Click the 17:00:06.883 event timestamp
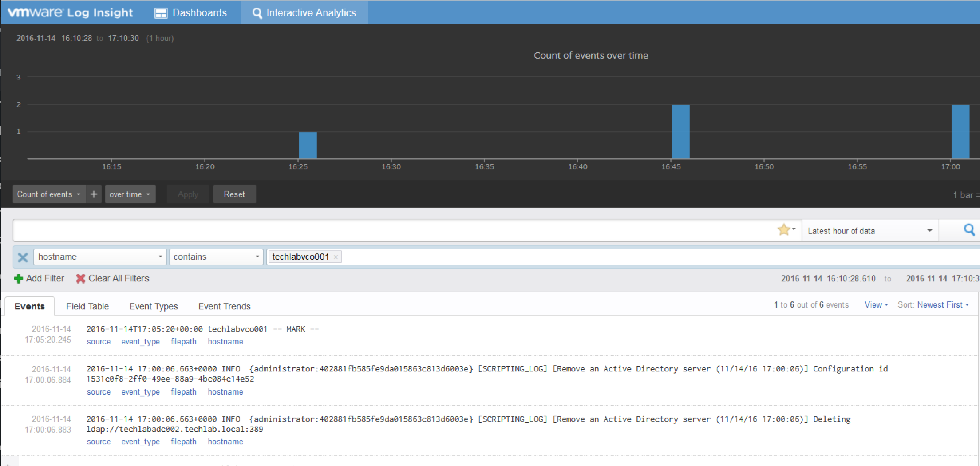980x466 pixels. 48,424
